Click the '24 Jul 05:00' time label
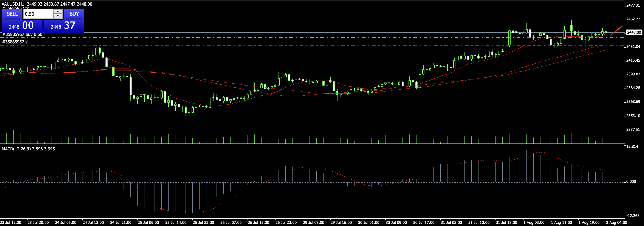Image resolution: width=644 pixels, height=226 pixels. pyautogui.click(x=65, y=223)
